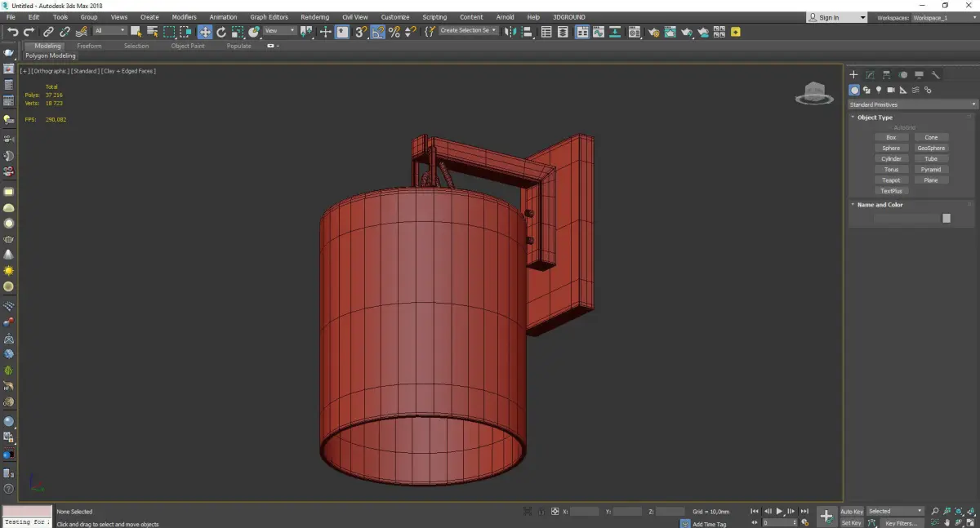980x528 pixels.
Task: Click the object color swatch
Action: [947, 218]
